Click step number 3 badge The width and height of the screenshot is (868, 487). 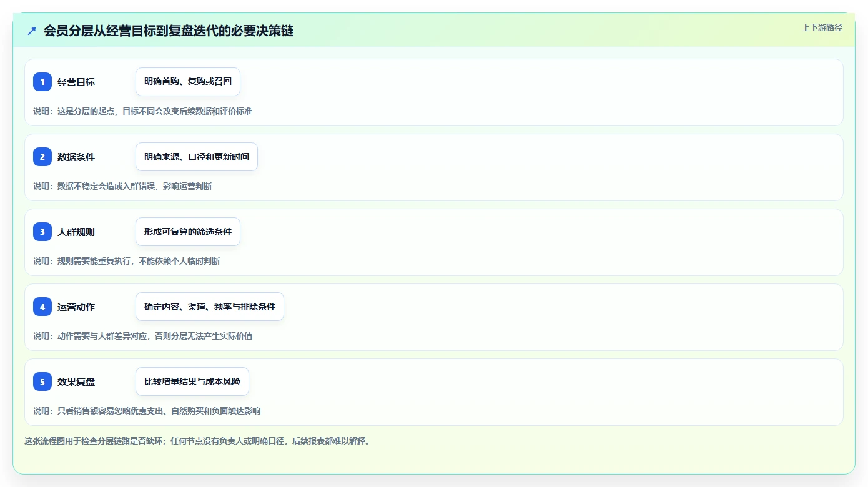[42, 232]
